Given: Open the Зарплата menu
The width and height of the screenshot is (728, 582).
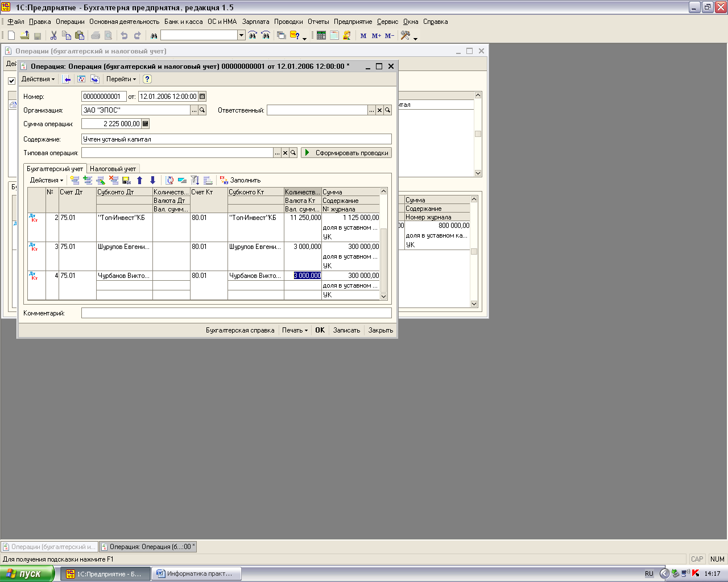Looking at the screenshot, I should 255,22.
